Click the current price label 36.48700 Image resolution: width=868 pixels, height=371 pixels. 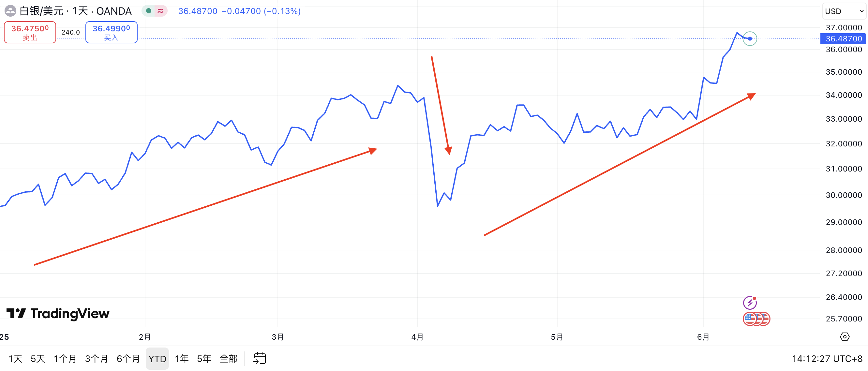[x=844, y=39]
